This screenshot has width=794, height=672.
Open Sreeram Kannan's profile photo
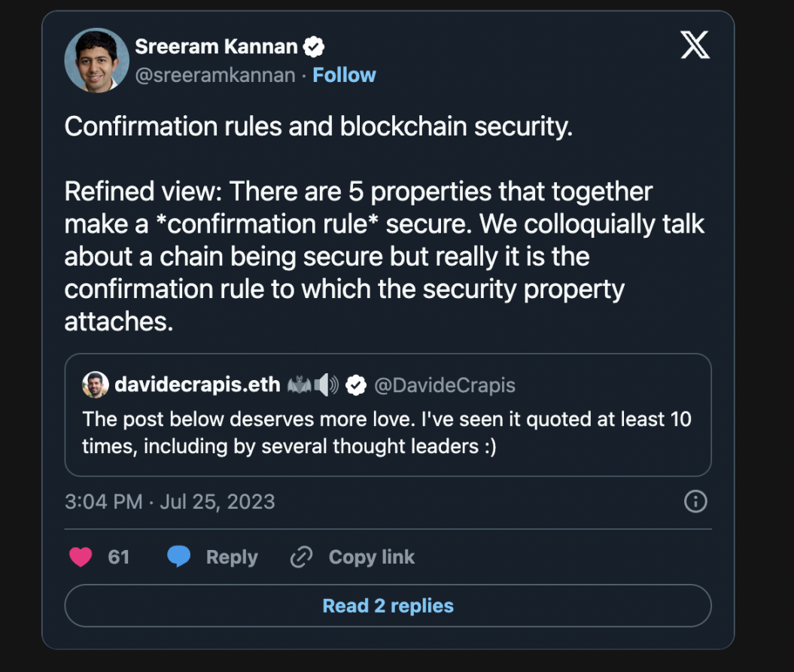pos(96,60)
